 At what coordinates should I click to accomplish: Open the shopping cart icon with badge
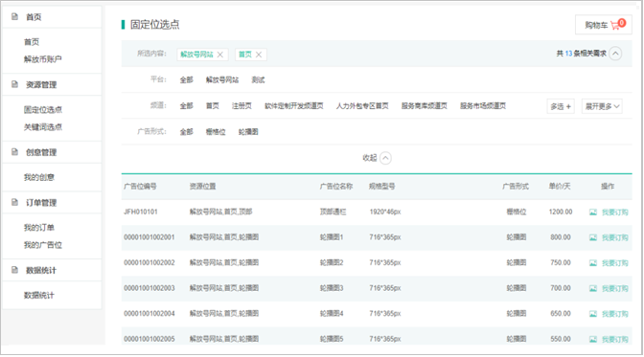point(618,24)
